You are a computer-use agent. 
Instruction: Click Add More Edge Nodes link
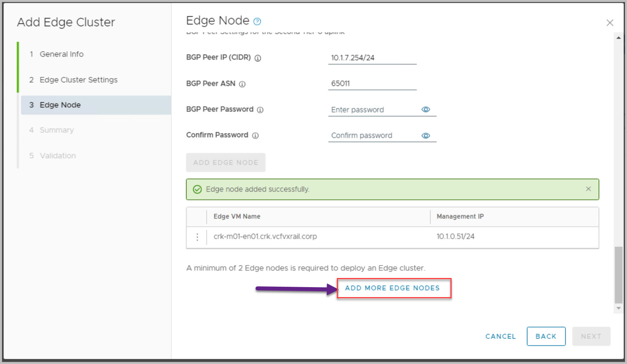[392, 288]
